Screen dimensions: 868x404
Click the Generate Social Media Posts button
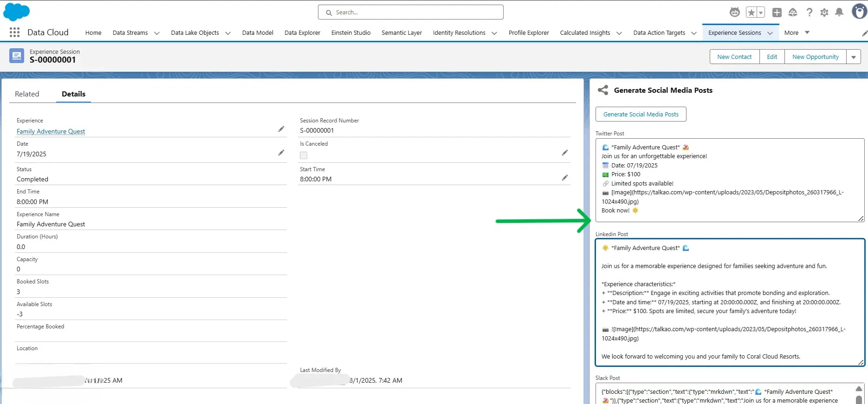pos(641,114)
